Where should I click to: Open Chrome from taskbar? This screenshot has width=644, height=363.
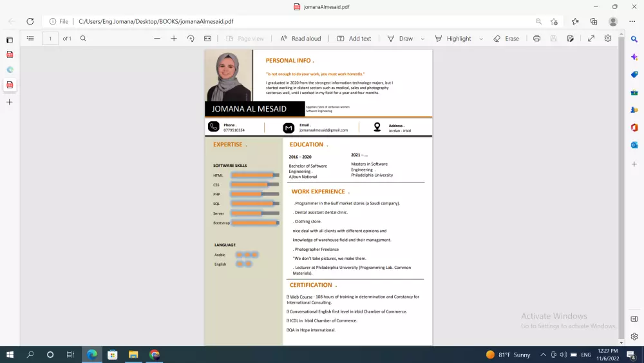[155, 355]
